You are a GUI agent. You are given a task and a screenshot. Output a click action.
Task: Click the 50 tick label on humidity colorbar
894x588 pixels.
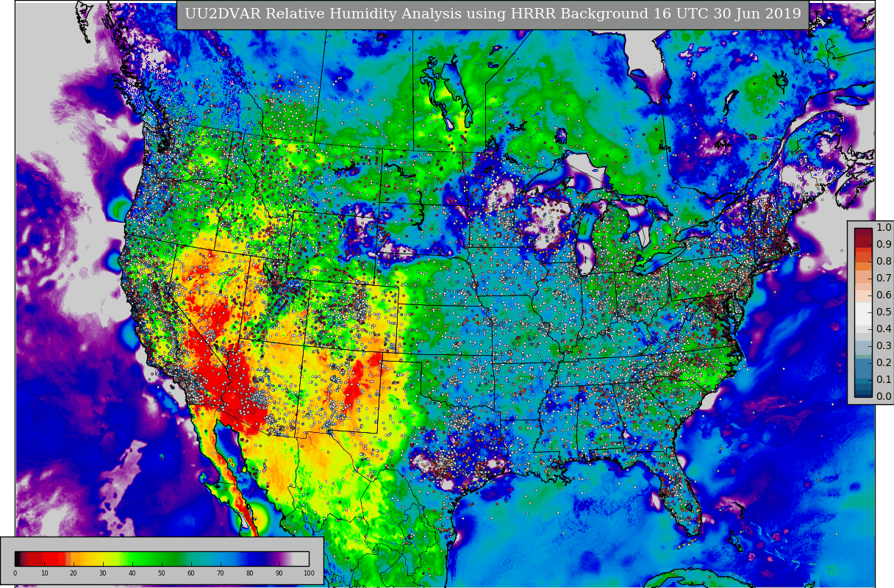click(x=162, y=573)
